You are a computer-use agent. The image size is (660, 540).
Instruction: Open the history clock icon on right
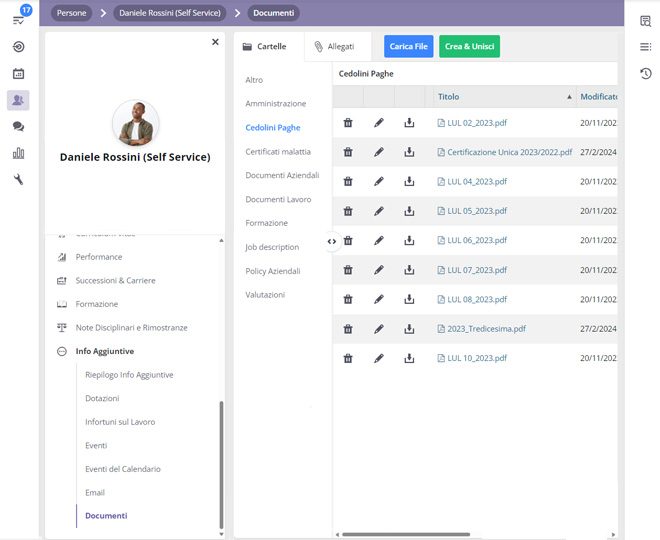pyautogui.click(x=646, y=73)
